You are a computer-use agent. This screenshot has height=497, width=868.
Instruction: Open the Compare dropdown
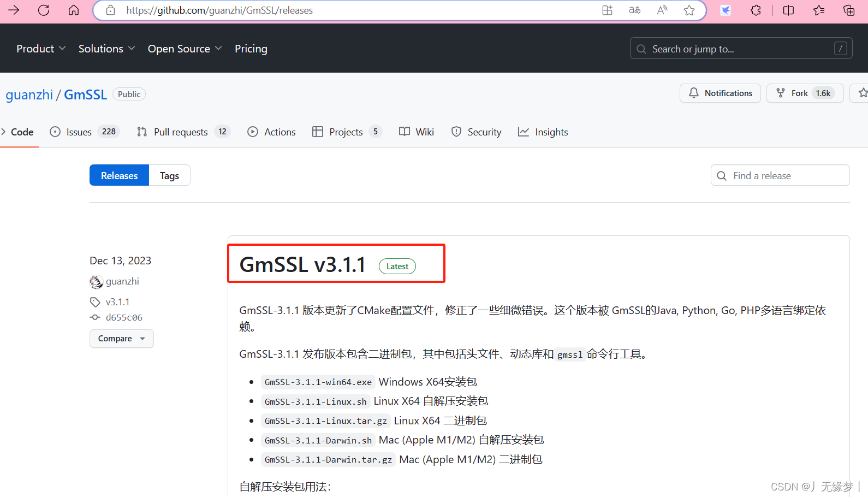click(122, 339)
